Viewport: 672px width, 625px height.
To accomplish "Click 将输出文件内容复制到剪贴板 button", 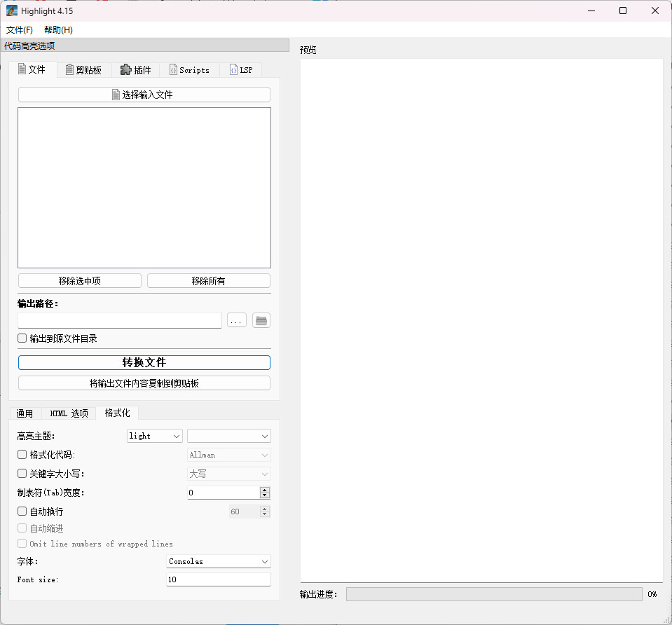I will (x=144, y=383).
